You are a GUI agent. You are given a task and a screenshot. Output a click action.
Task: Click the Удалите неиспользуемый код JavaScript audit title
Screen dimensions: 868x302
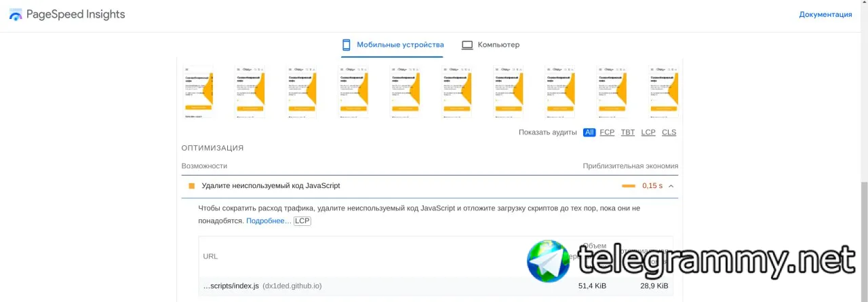coord(271,186)
